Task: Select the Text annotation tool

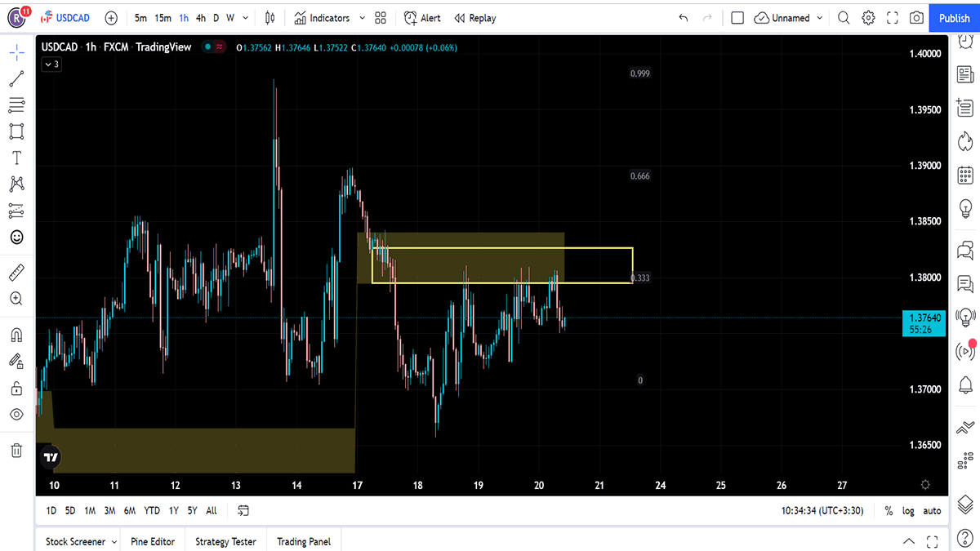Action: [x=16, y=158]
